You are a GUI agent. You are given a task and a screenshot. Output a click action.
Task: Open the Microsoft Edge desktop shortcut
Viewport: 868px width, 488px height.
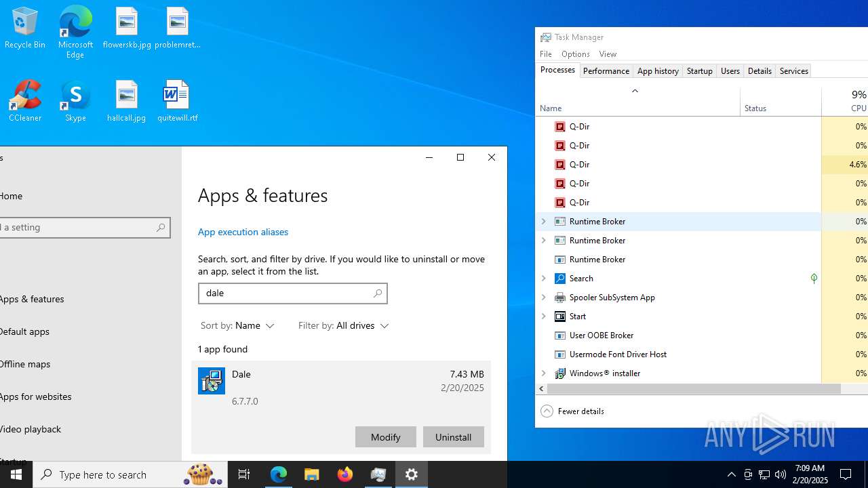coord(75,32)
